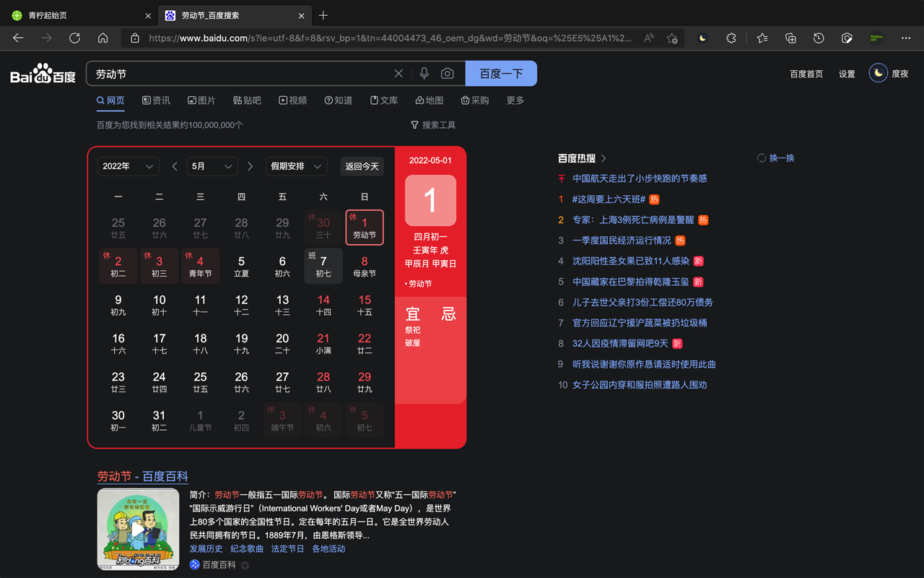Select May 5 立夏 calendar date
The width and height of the screenshot is (924, 578).
coord(241,266)
